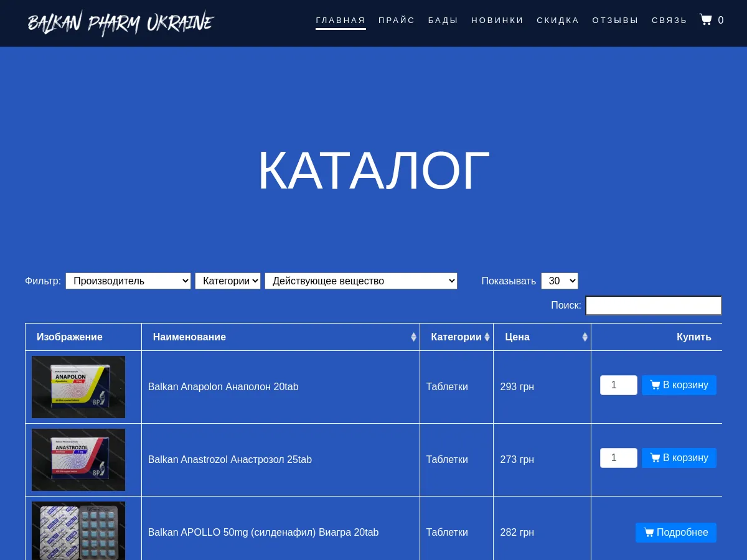Open the Категории filter dropdown
The width and height of the screenshot is (747, 560).
227,281
